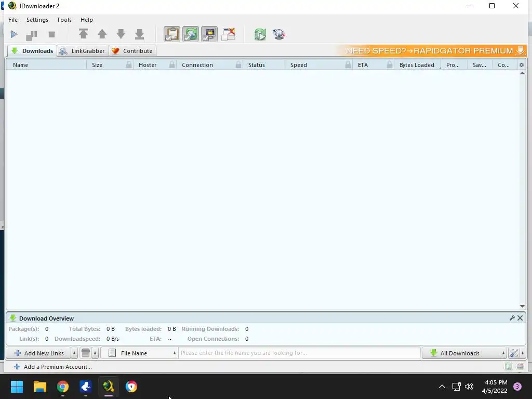The width and height of the screenshot is (532, 399).
Task: Click the scrollbar up arrow
Action: 522,73
